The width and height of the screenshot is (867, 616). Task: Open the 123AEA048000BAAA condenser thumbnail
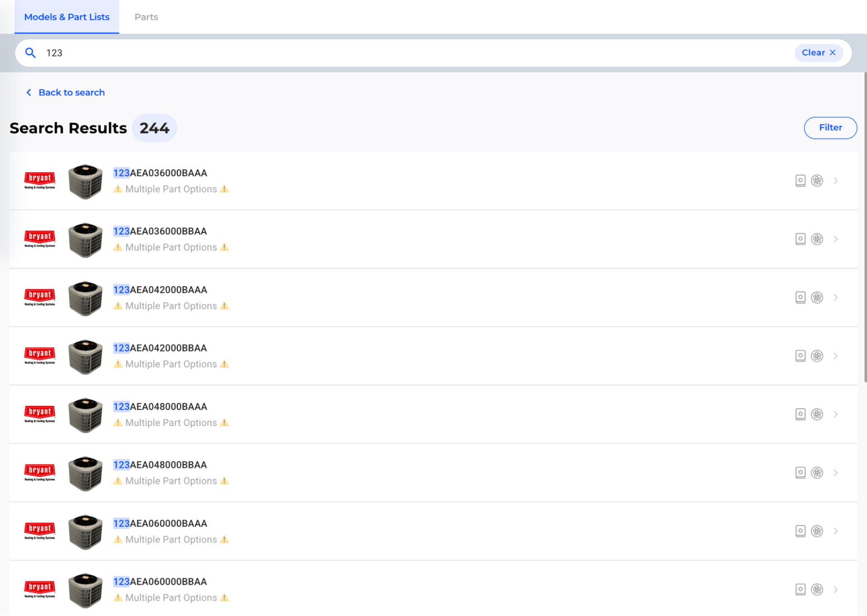point(85,415)
